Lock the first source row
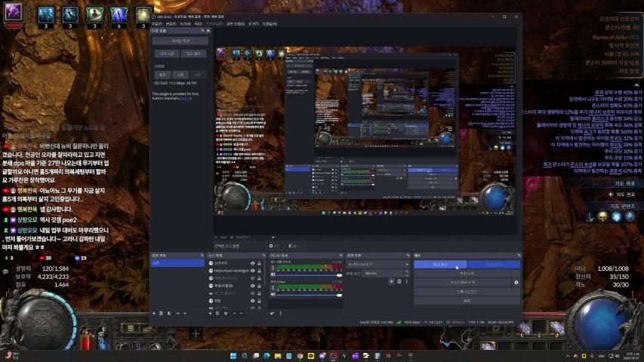 pyautogui.click(x=259, y=263)
